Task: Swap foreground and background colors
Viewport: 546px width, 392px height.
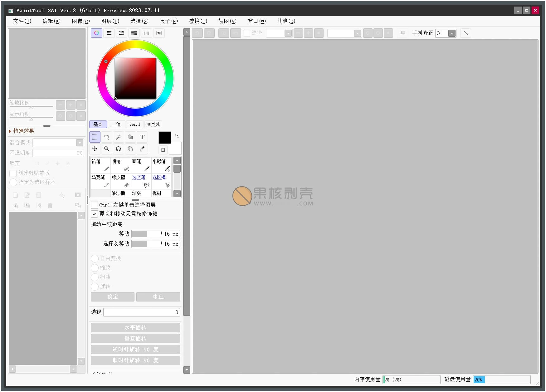Action: [177, 136]
